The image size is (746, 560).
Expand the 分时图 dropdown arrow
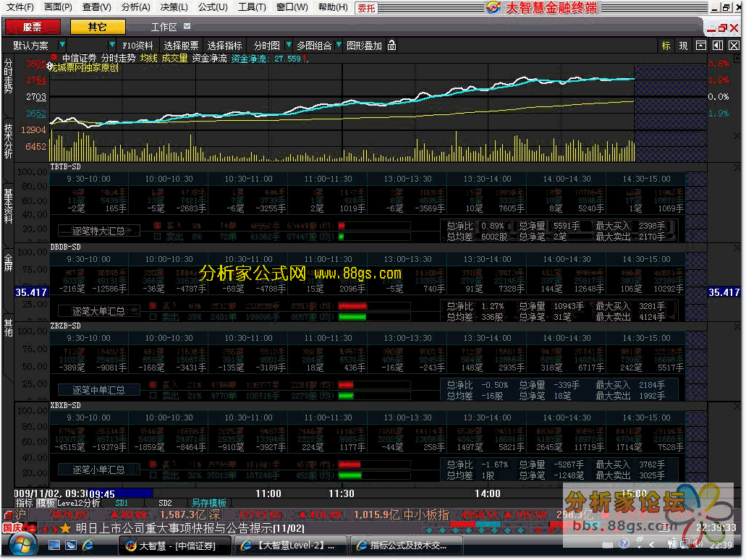tap(288, 45)
